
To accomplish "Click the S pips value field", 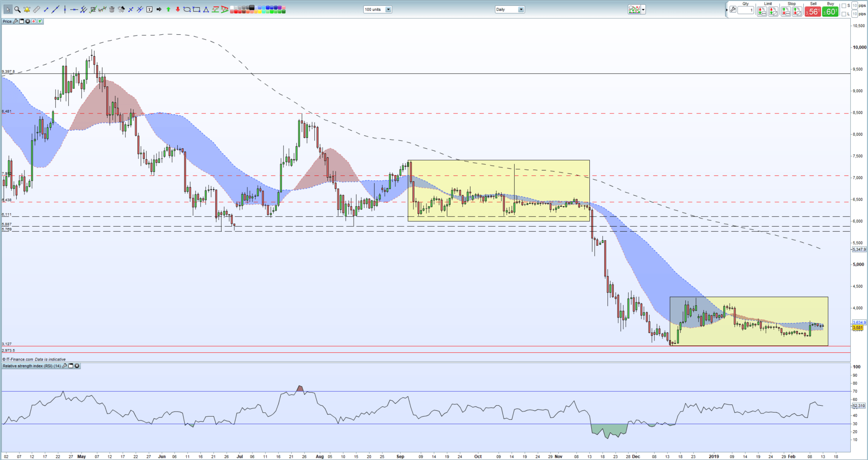I will pos(854,5).
